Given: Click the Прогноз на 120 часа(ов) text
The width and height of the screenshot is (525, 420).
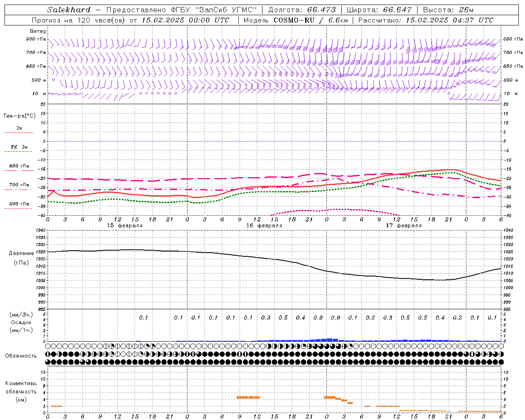Looking at the screenshot, I should pos(80,20).
